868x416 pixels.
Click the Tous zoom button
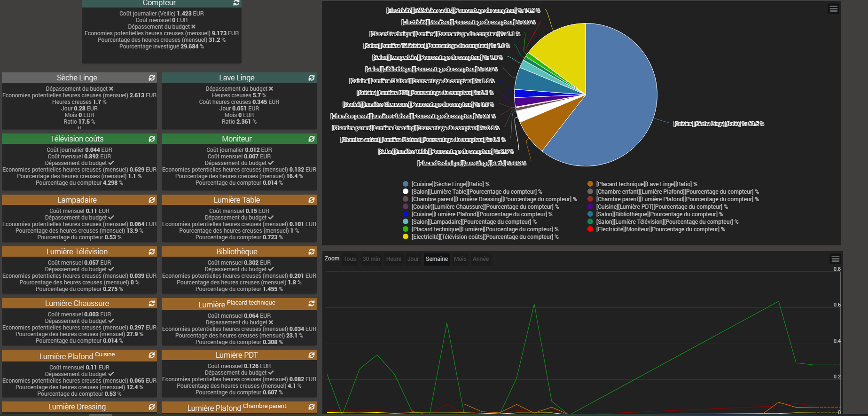[350, 259]
